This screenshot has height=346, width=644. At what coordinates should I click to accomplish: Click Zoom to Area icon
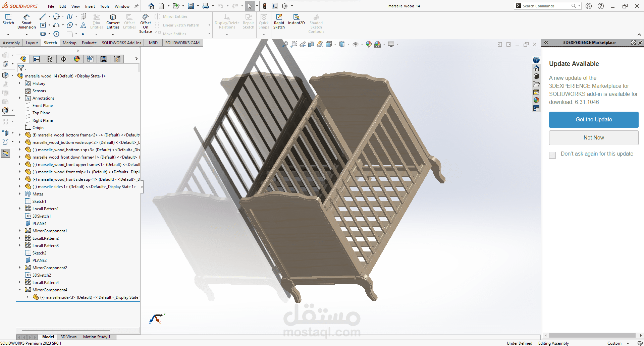tap(294, 44)
